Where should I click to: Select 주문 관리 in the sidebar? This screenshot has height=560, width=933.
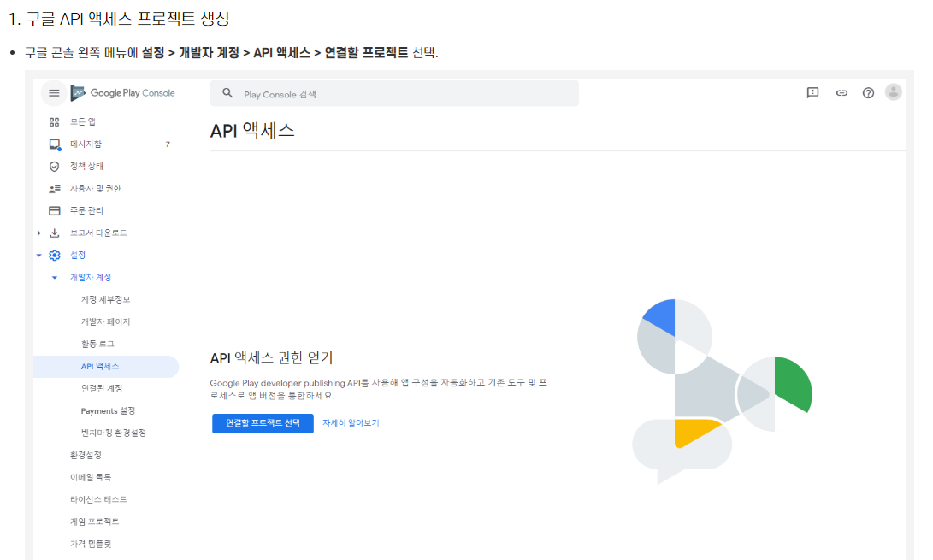click(87, 210)
